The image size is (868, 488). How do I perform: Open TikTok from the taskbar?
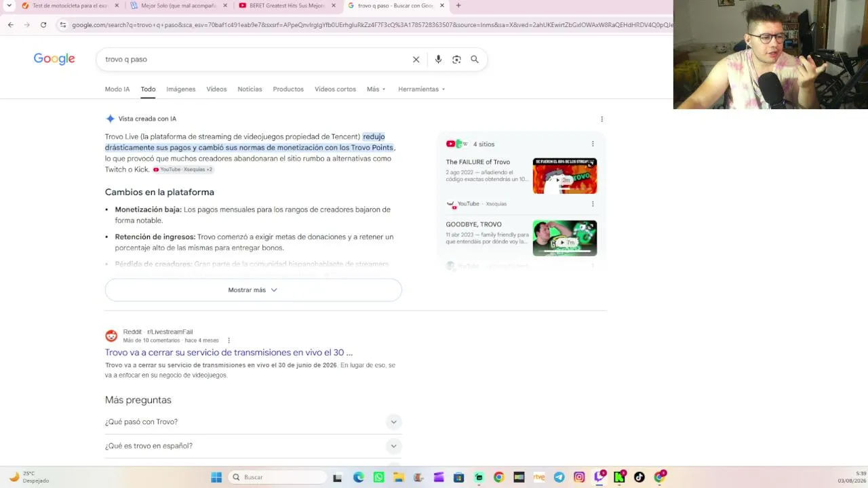639,477
